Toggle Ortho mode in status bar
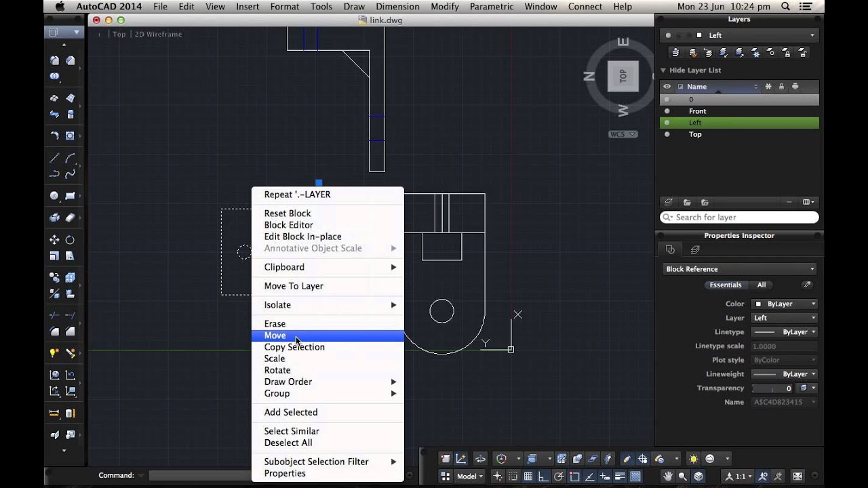The height and width of the screenshot is (488, 868). click(x=544, y=476)
